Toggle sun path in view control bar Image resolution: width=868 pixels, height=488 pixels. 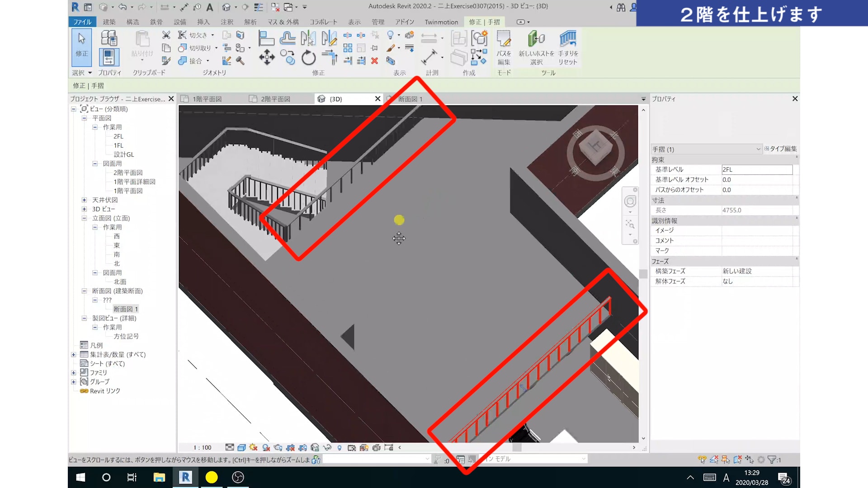pyautogui.click(x=253, y=447)
